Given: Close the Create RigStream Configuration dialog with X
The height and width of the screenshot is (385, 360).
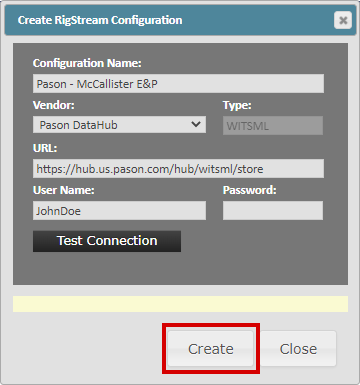Looking at the screenshot, I should coord(343,20).
